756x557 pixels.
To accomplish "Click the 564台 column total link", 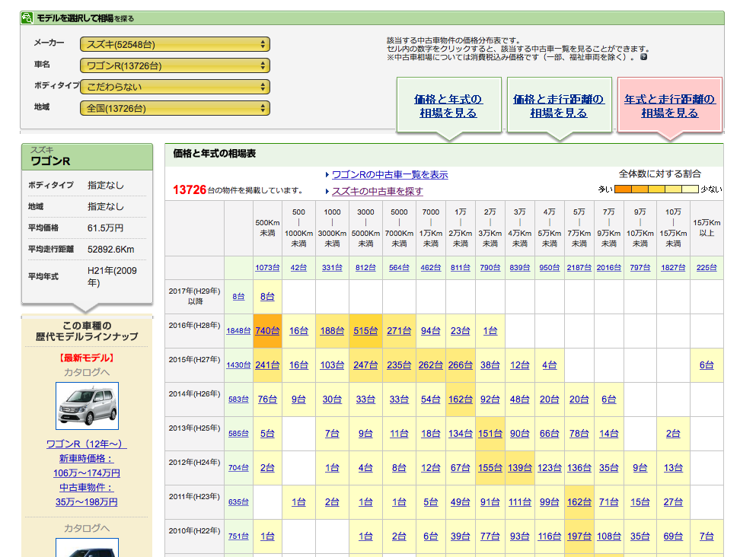I will click(399, 267).
